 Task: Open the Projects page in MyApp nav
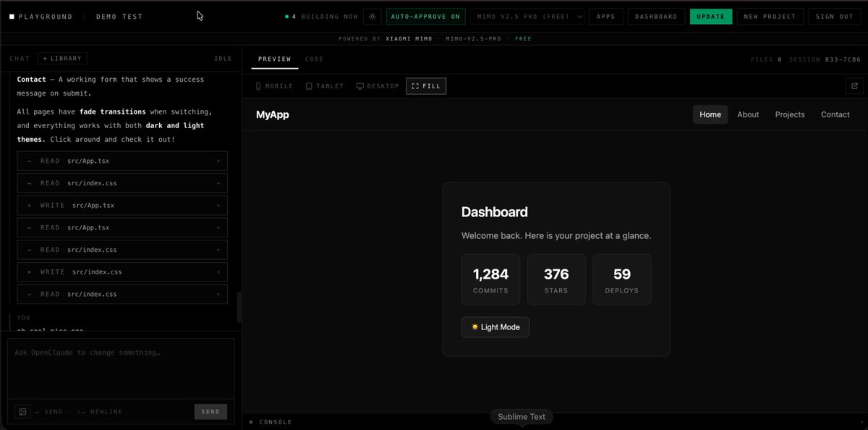click(790, 114)
